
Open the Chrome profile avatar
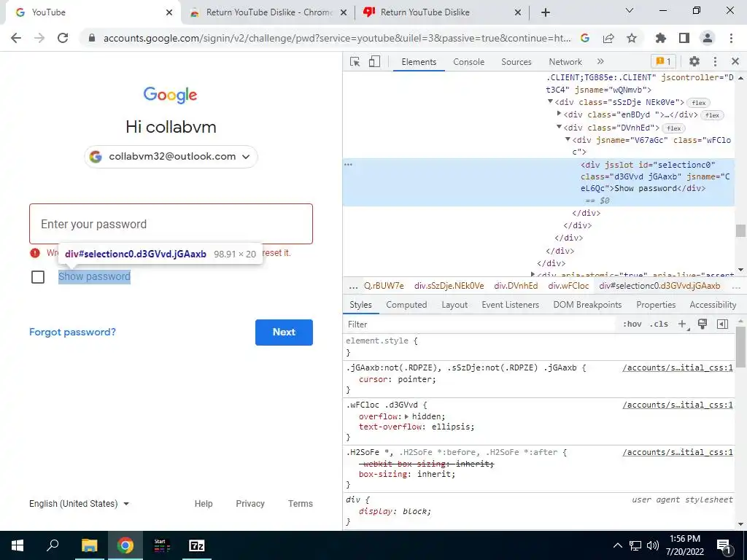[x=708, y=38]
